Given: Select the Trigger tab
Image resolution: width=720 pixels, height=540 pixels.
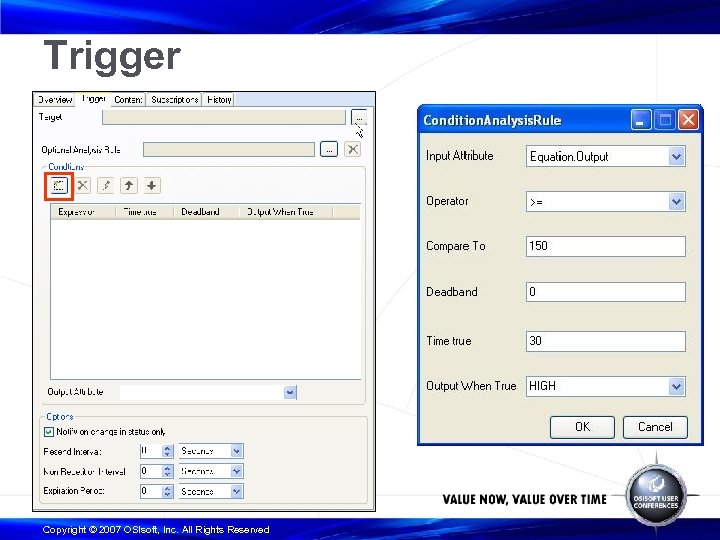Looking at the screenshot, I should [94, 99].
